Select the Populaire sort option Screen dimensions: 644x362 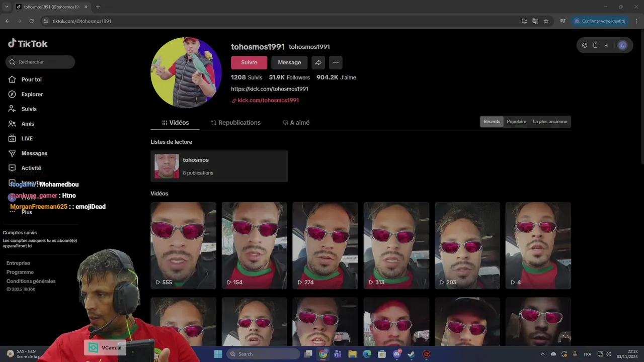click(516, 122)
